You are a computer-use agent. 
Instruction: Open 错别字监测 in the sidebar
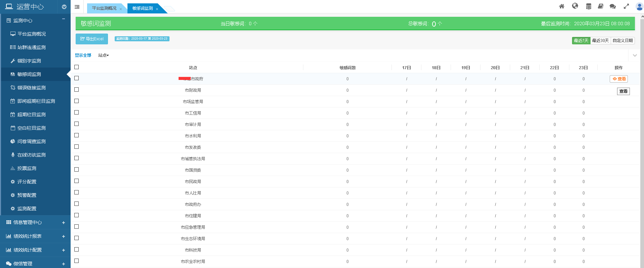tap(29, 61)
